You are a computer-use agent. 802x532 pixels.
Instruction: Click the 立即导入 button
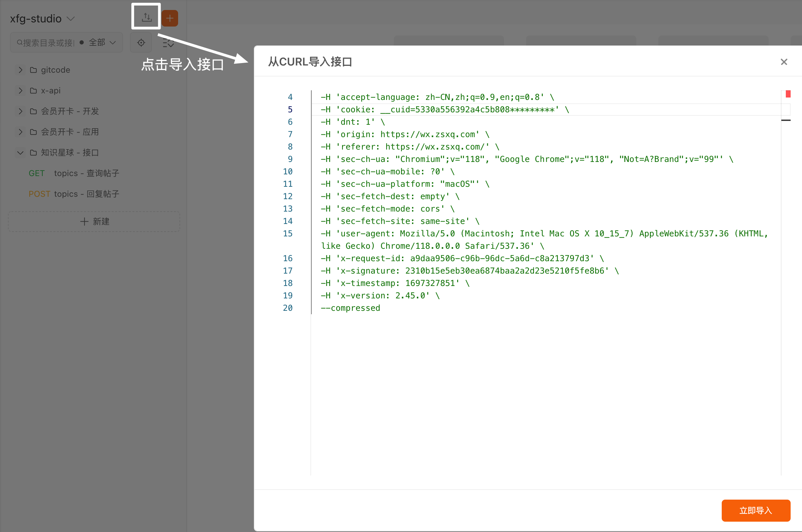click(x=755, y=510)
